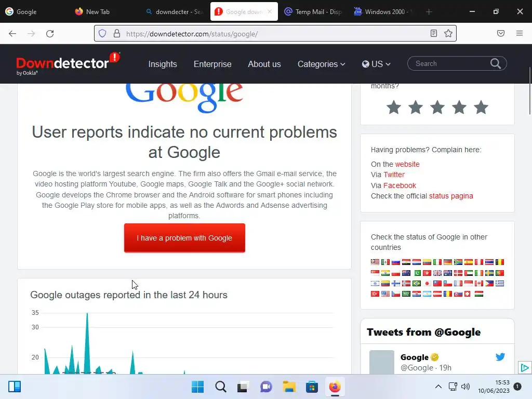Toggle reader view for this page
This screenshot has width=532, height=399.
(x=434, y=33)
